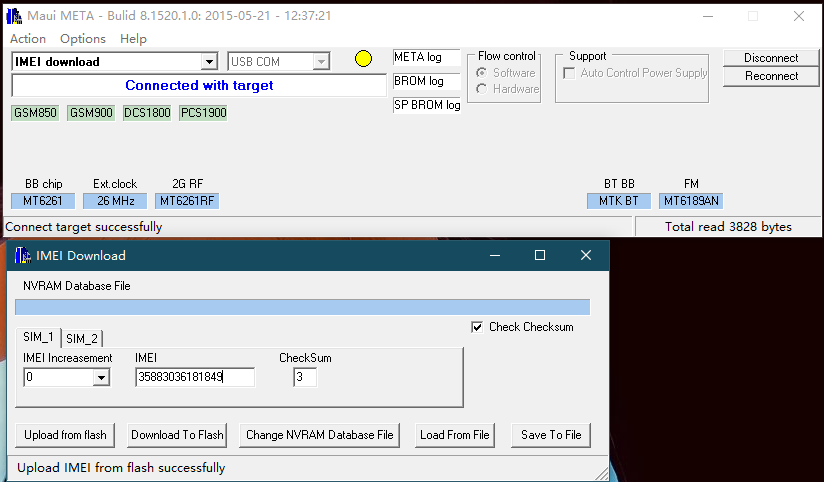Open the IMEI download function dropdown
Screen dimensions: 824x482
click(209, 62)
